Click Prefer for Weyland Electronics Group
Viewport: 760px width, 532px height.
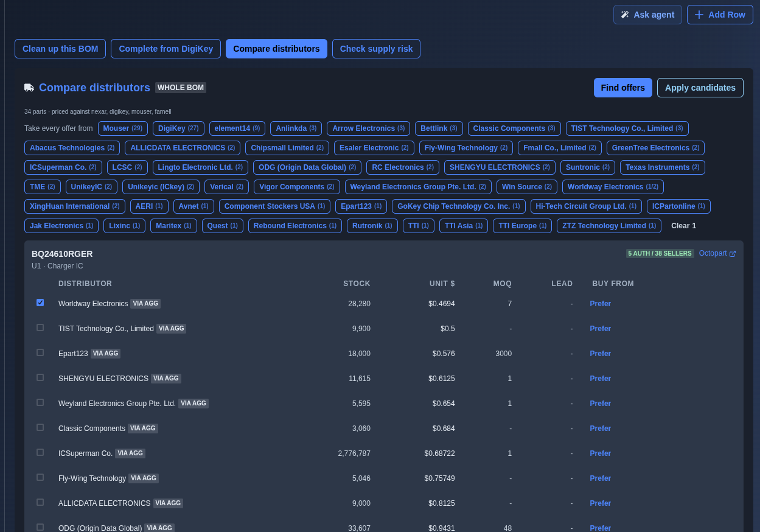600,404
